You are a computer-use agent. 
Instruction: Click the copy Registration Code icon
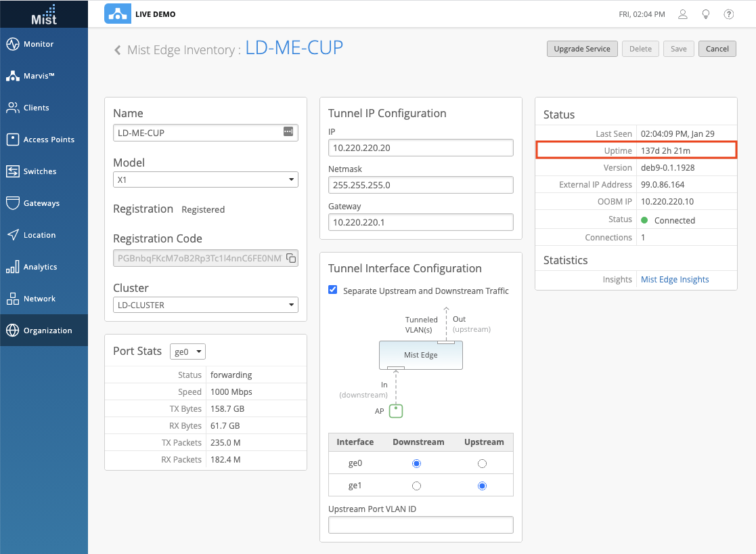click(290, 258)
